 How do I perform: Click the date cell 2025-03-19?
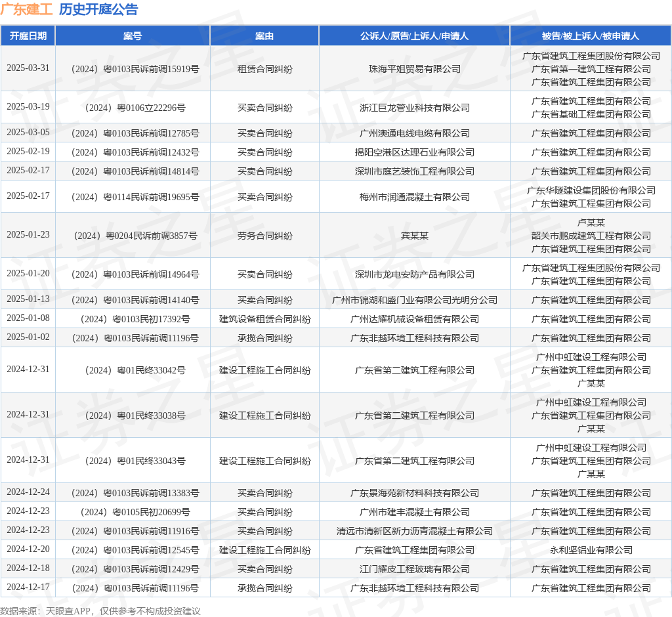point(28,107)
